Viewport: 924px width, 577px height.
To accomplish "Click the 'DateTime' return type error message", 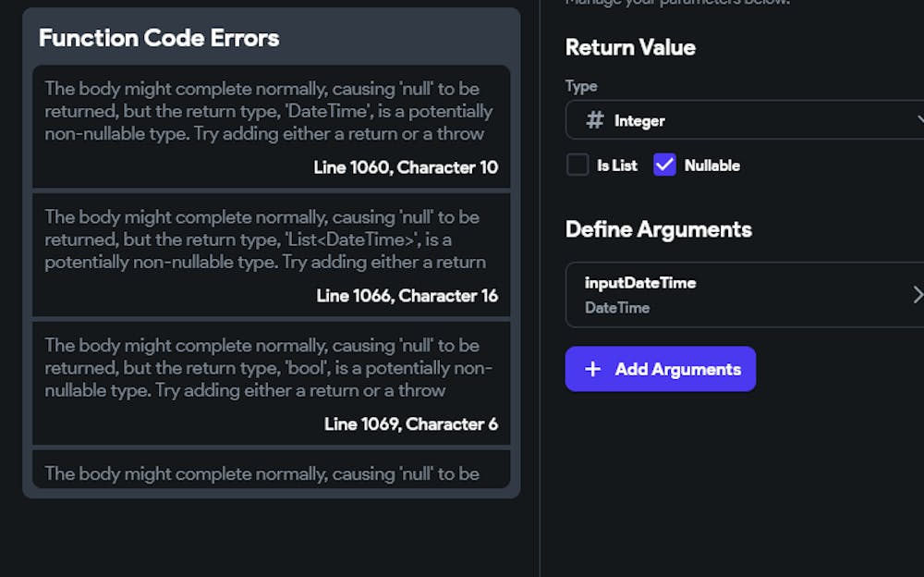I will 269,111.
